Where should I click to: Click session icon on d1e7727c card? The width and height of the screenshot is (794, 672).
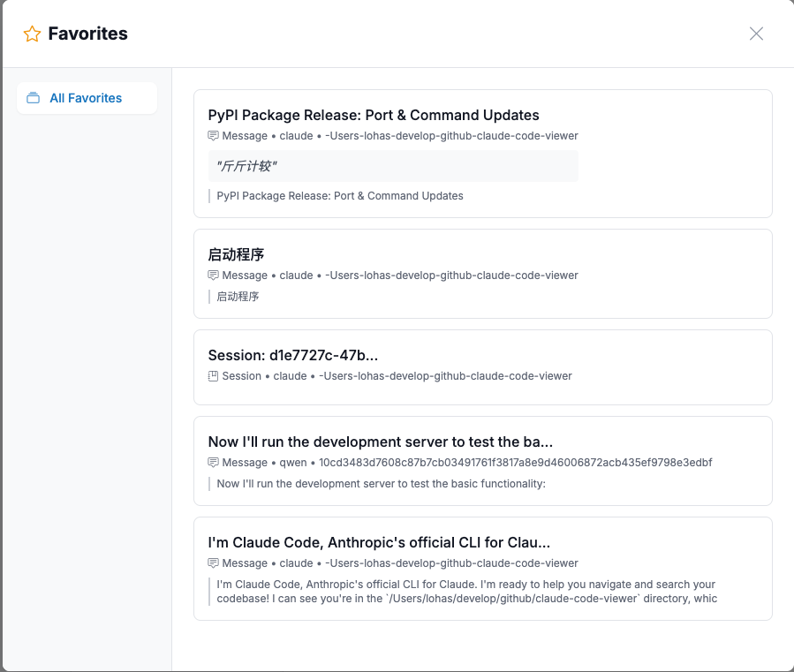tap(213, 376)
